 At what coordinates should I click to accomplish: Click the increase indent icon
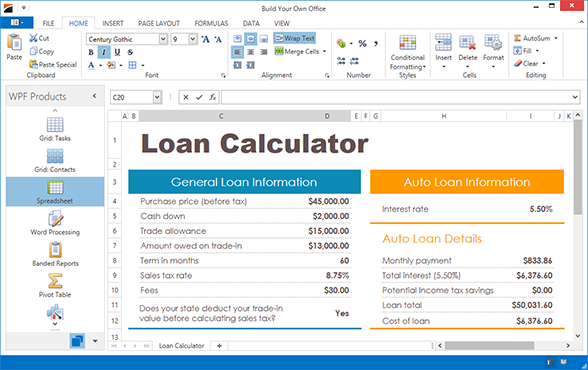[250, 65]
